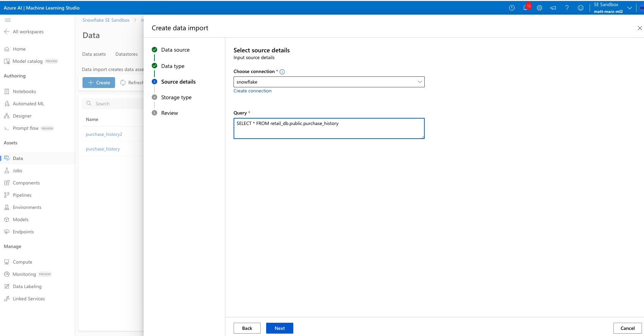The image size is (644, 336).
Task: Expand the SE Sandbox workspace switcher
Action: 629,8
